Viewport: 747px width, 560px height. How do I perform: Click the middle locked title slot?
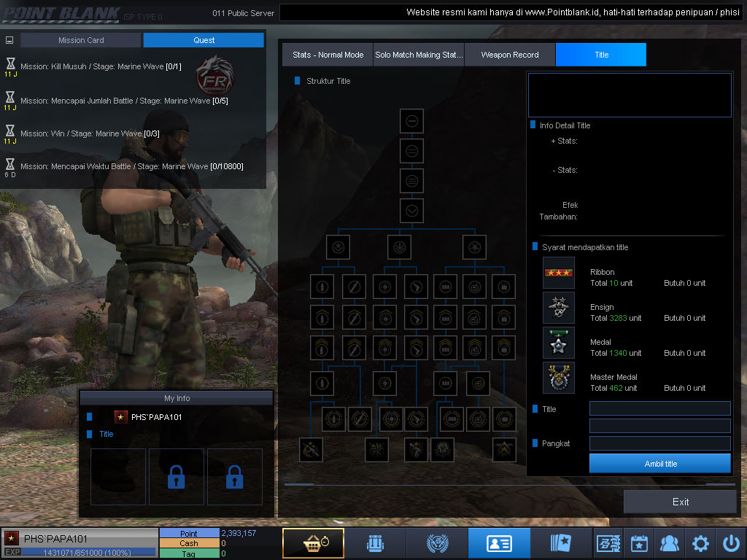point(177,477)
